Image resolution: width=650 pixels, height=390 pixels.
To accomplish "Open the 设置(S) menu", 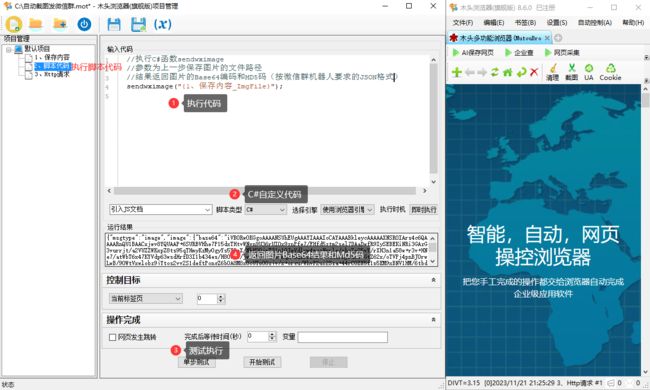I will click(x=557, y=22).
